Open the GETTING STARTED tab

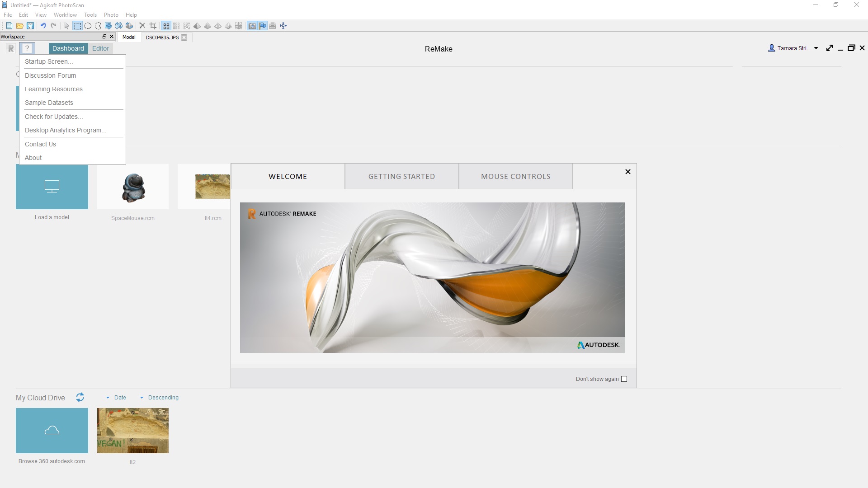(x=401, y=176)
